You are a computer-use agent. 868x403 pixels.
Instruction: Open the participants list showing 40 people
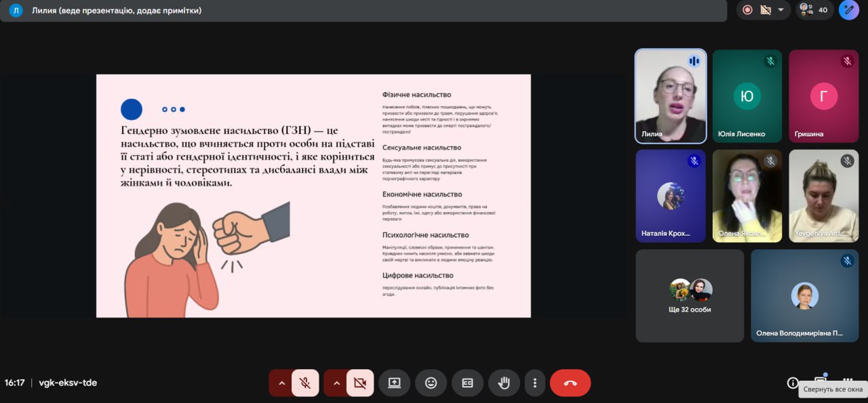tap(814, 10)
